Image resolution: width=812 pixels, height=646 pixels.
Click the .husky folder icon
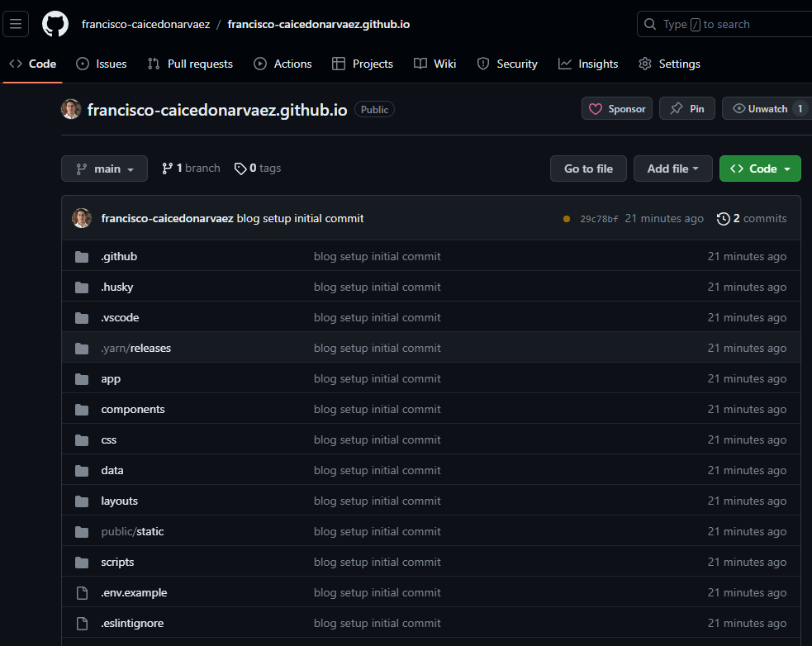tap(82, 287)
